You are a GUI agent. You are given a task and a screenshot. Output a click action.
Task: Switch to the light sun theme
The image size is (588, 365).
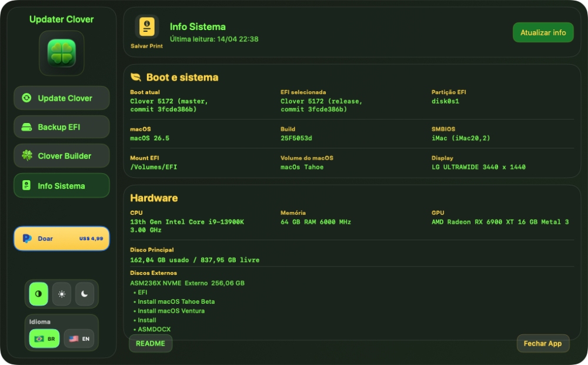point(62,294)
